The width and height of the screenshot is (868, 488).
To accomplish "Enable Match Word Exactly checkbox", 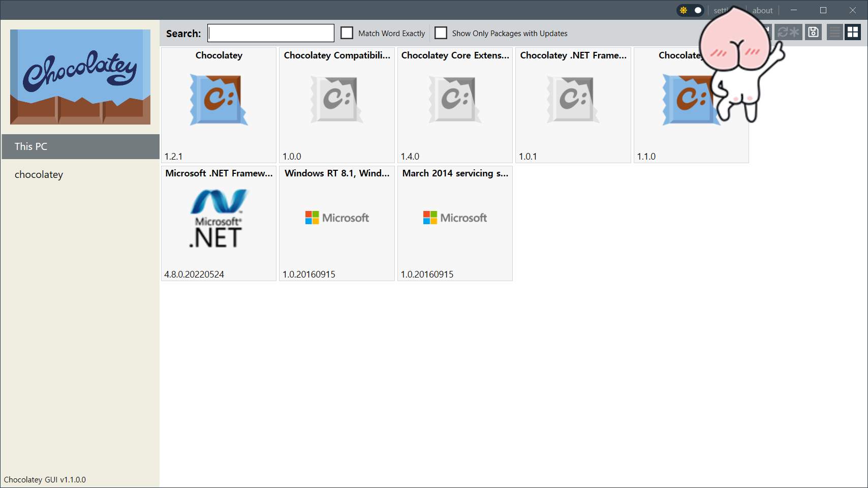I will coord(347,33).
